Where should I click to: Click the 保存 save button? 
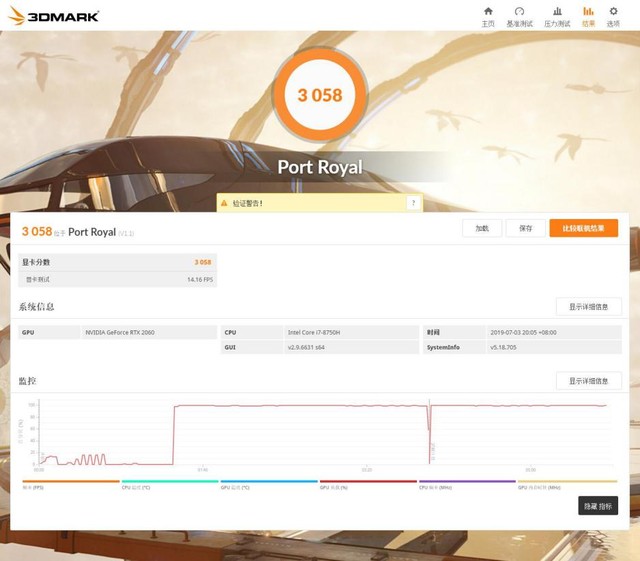coord(526,228)
